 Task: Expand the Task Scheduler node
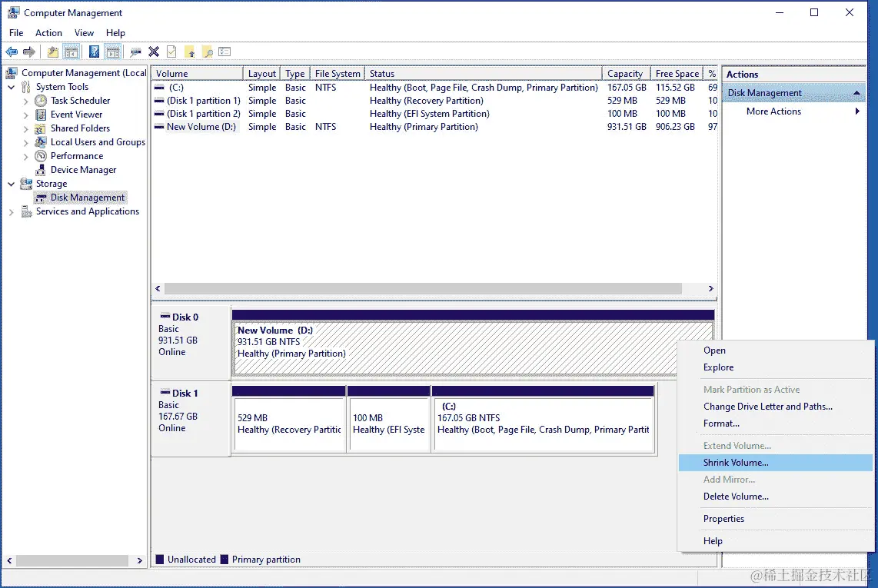click(x=26, y=101)
